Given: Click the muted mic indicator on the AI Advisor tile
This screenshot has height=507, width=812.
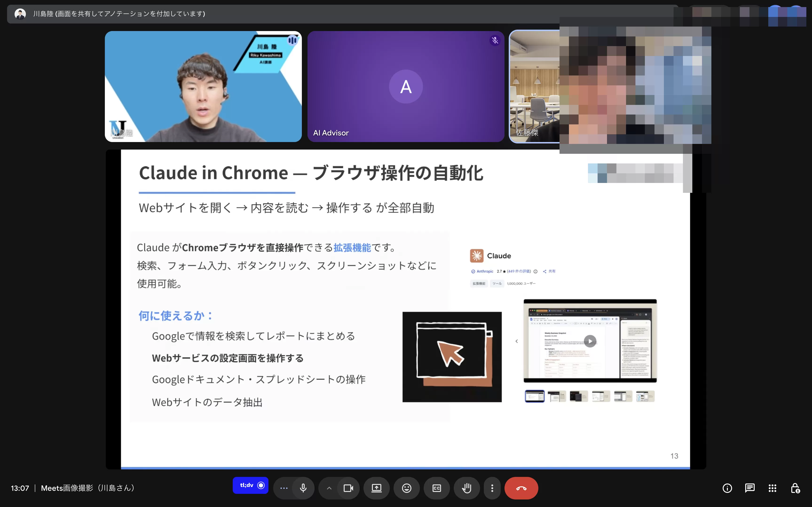Looking at the screenshot, I should pyautogui.click(x=495, y=41).
